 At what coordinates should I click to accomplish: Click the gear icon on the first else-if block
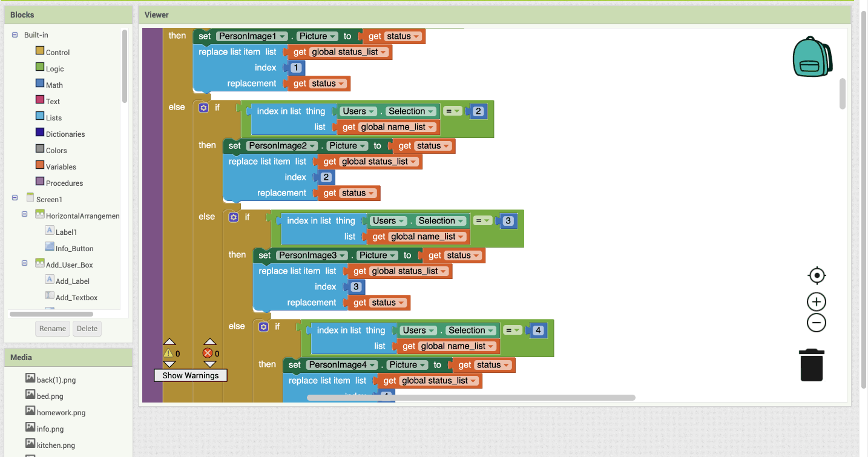tap(203, 107)
